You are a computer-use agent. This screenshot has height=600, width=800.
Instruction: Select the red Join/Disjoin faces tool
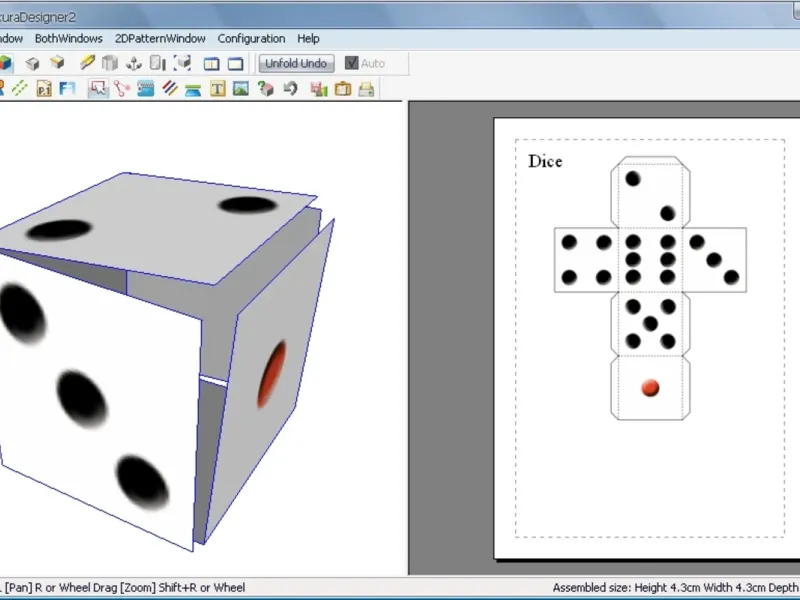coord(122,89)
